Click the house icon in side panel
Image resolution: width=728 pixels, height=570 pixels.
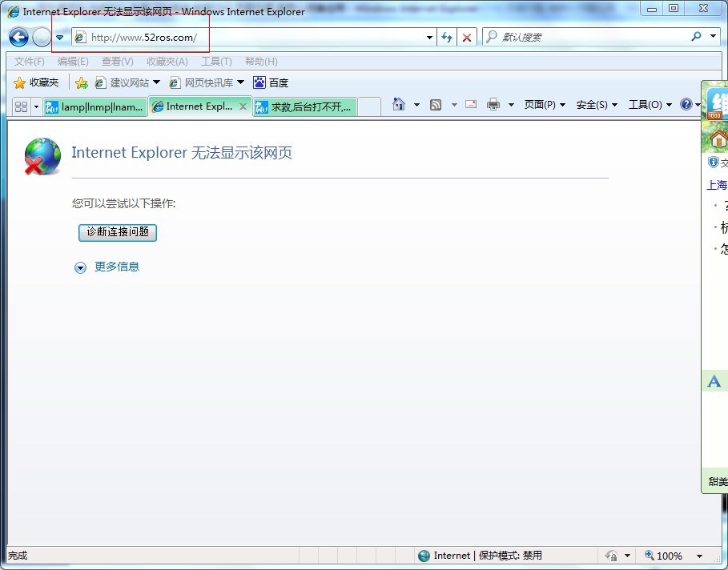click(x=718, y=138)
